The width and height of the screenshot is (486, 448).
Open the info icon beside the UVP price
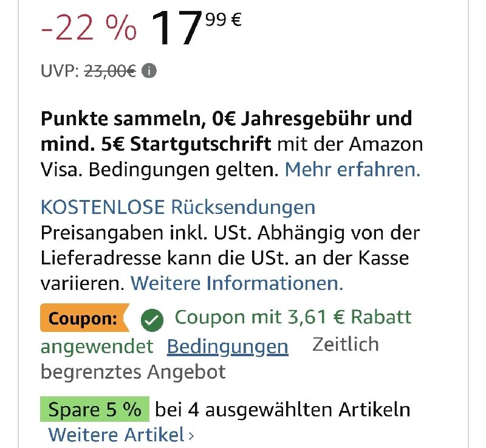149,71
